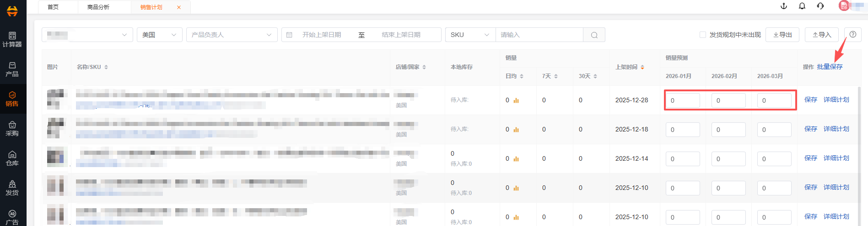Open the 仓库 warehouse sidebar icon
This screenshot has height=226, width=868.
[12, 158]
